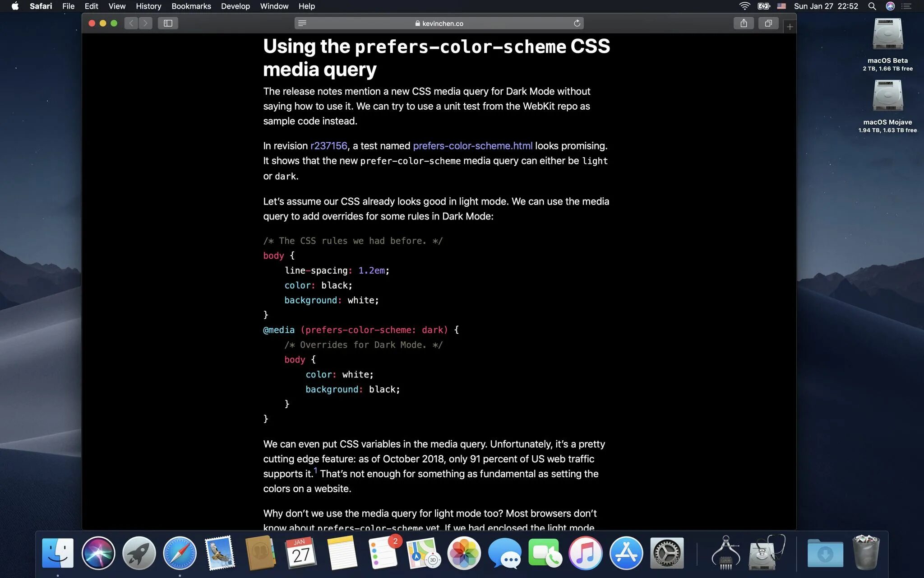
Task: Toggle the Safari sidebar button
Action: pos(168,23)
